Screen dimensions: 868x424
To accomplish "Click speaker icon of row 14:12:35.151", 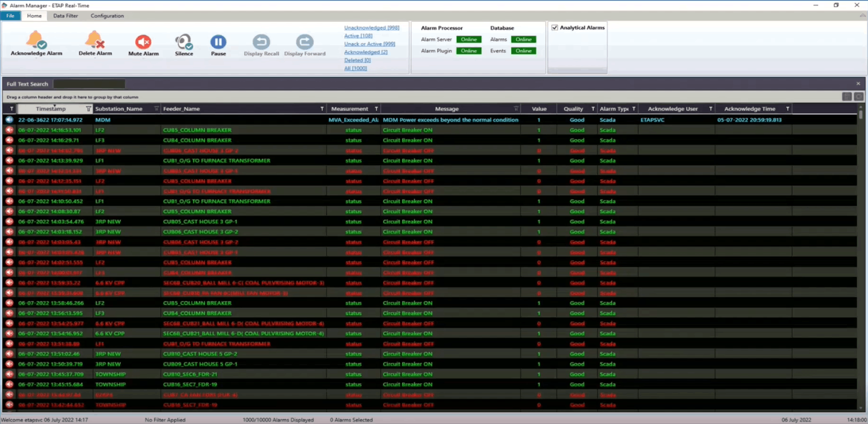I will click(9, 181).
